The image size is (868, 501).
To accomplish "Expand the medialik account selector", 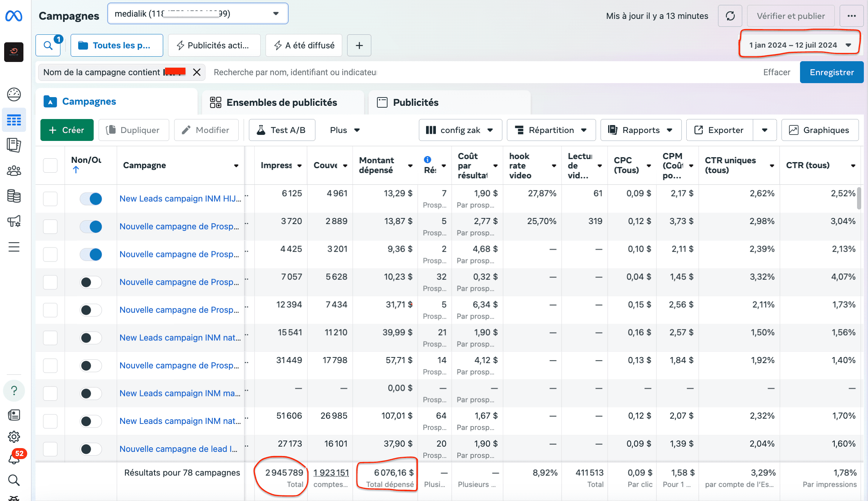I will [198, 14].
